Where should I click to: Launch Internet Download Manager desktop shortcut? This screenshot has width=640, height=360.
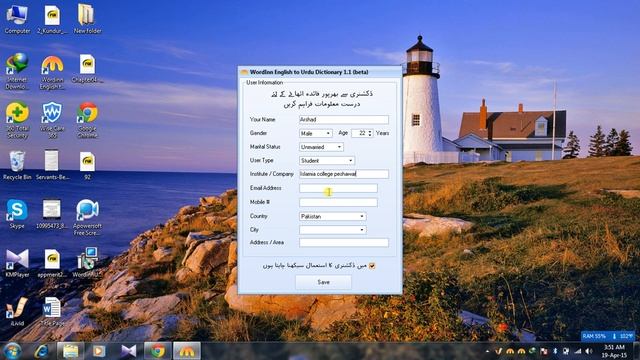tap(17, 71)
